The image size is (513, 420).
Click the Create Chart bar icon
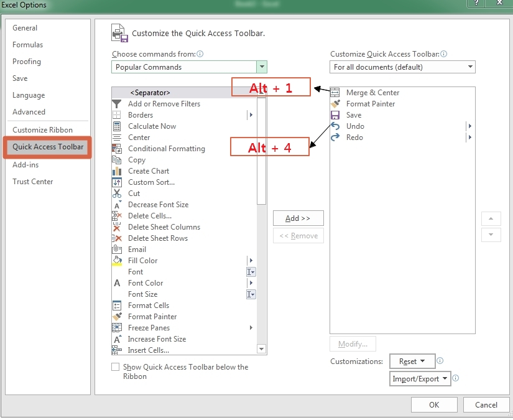coord(116,171)
